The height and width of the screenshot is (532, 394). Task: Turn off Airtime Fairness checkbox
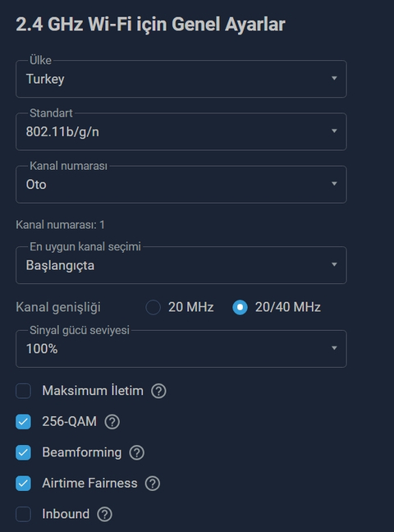pyautogui.click(x=24, y=483)
